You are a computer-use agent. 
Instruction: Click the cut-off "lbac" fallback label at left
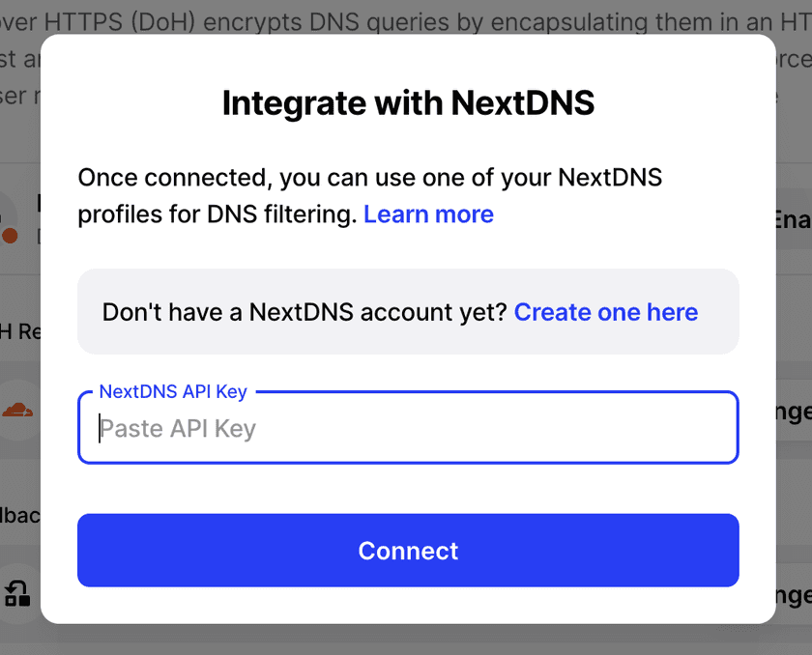[19, 515]
